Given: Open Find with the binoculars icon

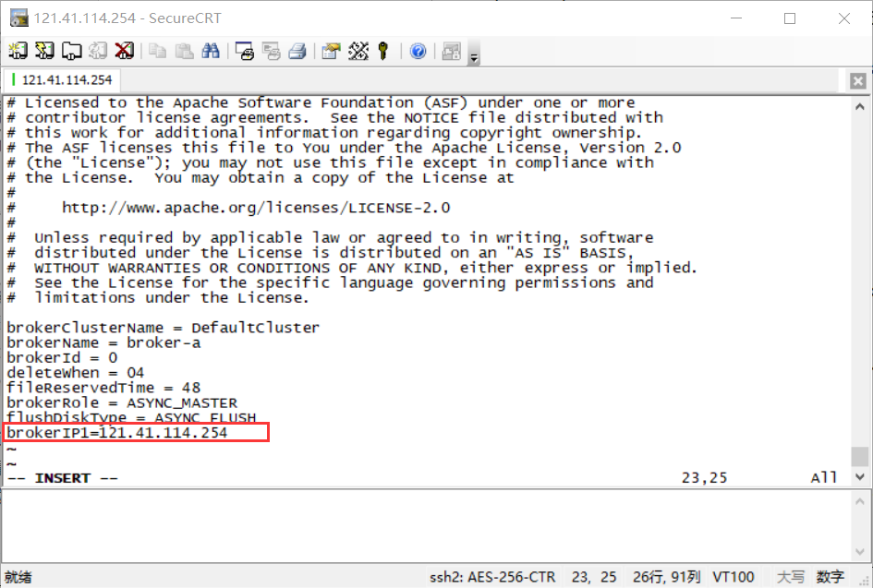Looking at the screenshot, I should (x=211, y=51).
